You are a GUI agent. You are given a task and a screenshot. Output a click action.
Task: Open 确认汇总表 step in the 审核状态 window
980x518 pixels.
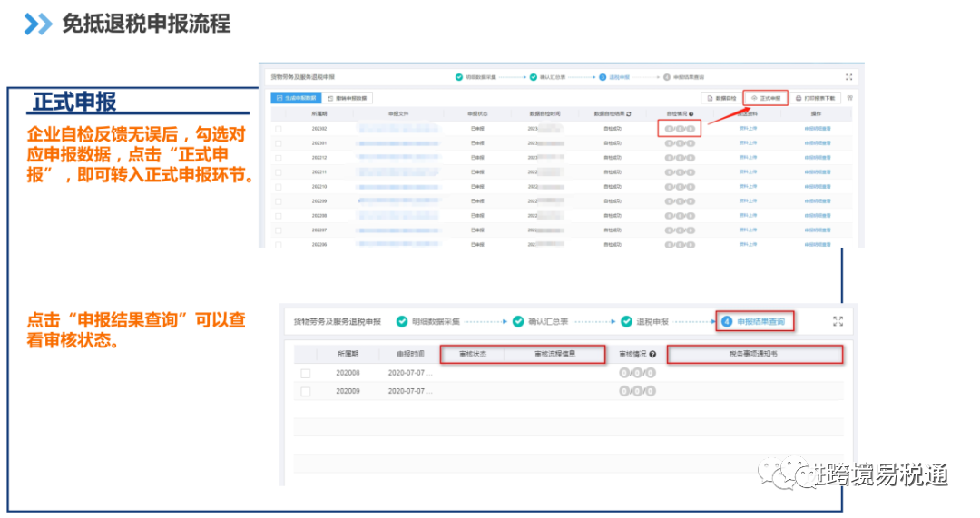pyautogui.click(x=548, y=321)
